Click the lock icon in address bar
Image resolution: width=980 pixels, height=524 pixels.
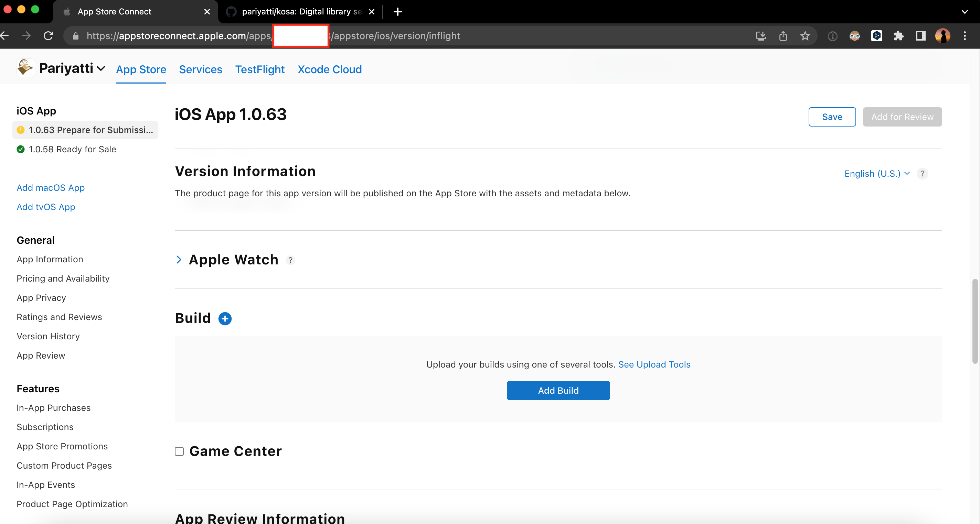(75, 36)
